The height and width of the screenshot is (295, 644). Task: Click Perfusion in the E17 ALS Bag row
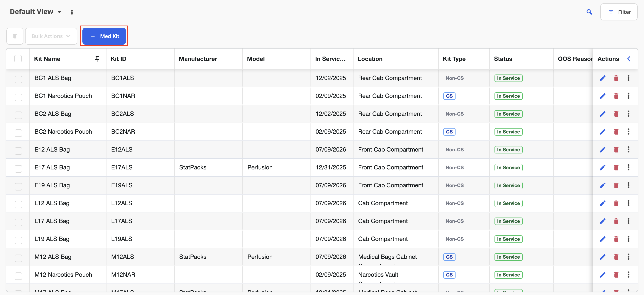click(260, 167)
